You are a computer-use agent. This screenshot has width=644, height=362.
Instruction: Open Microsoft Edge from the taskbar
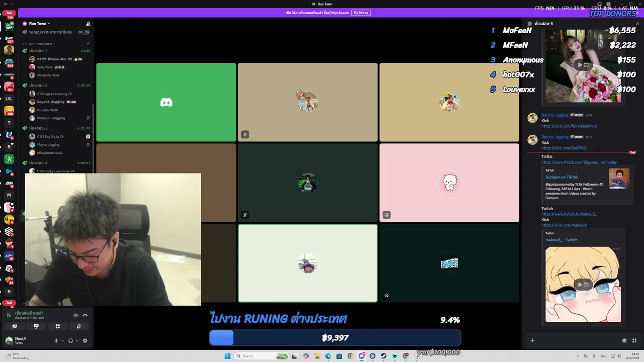click(x=328, y=356)
